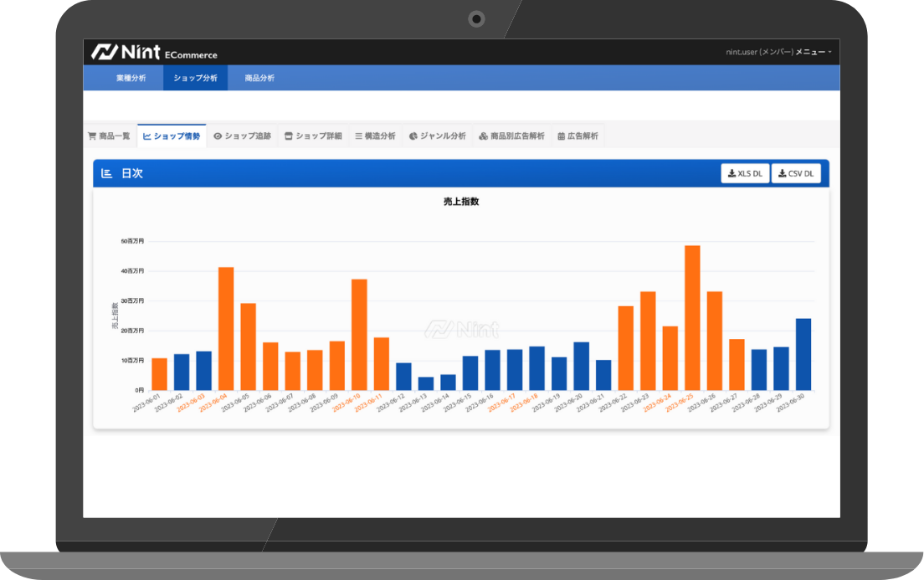Select ショップ分析 in the navigation bar
The image size is (924, 580).
click(195, 78)
